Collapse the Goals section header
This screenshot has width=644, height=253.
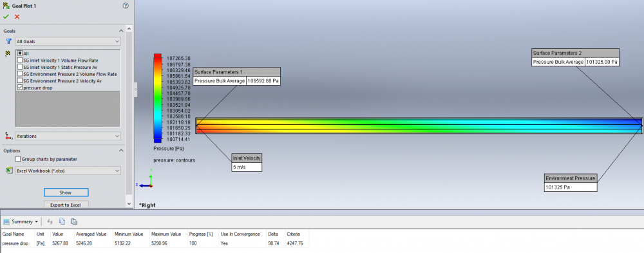coord(121,31)
